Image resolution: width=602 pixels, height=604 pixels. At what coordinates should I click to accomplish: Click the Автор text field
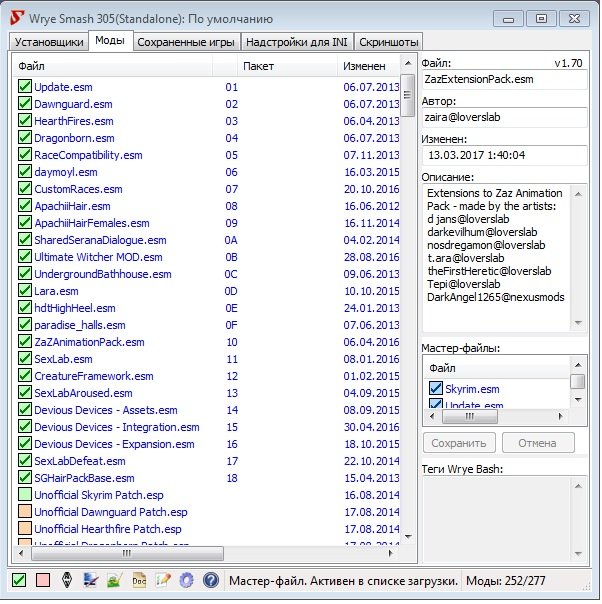[x=505, y=117]
